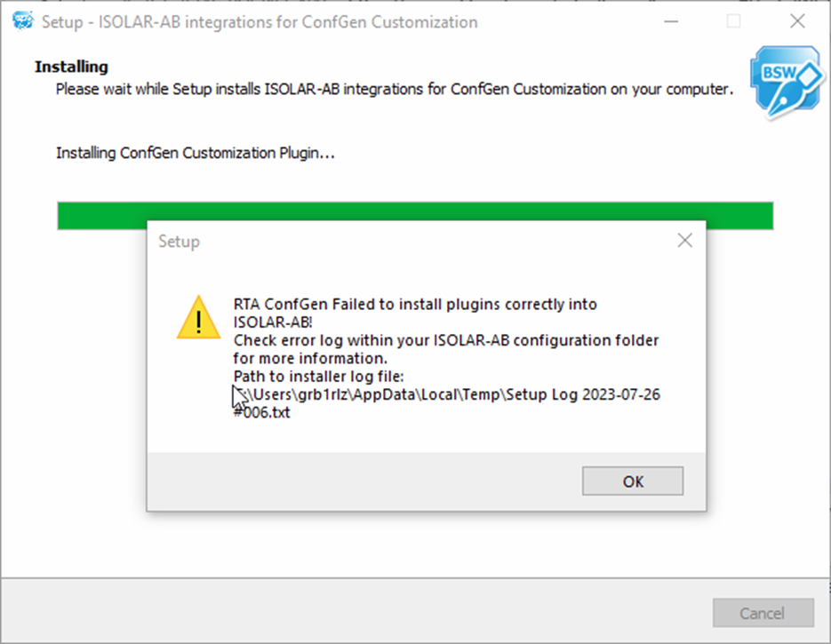Image resolution: width=831 pixels, height=644 pixels.
Task: Click the 'Installing' heading
Action: [x=72, y=67]
